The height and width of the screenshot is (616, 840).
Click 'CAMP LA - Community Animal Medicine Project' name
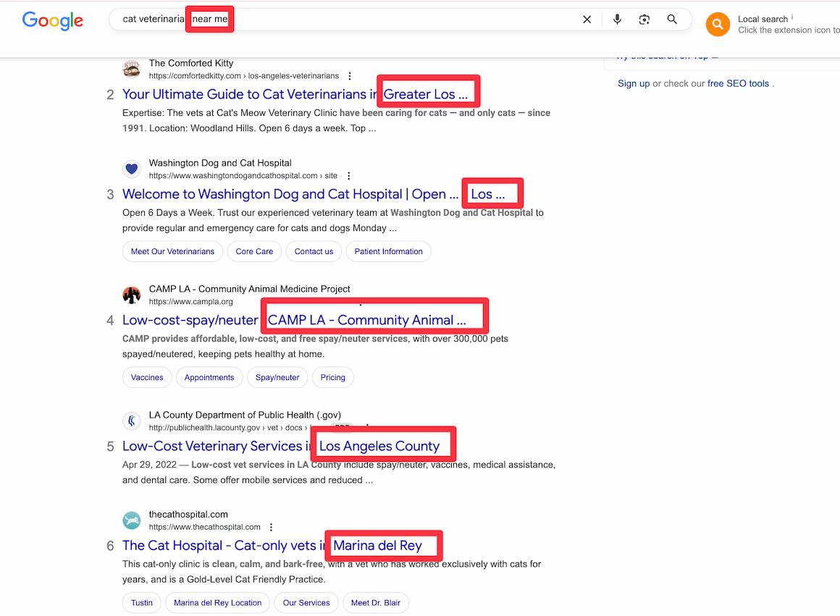[x=250, y=289]
